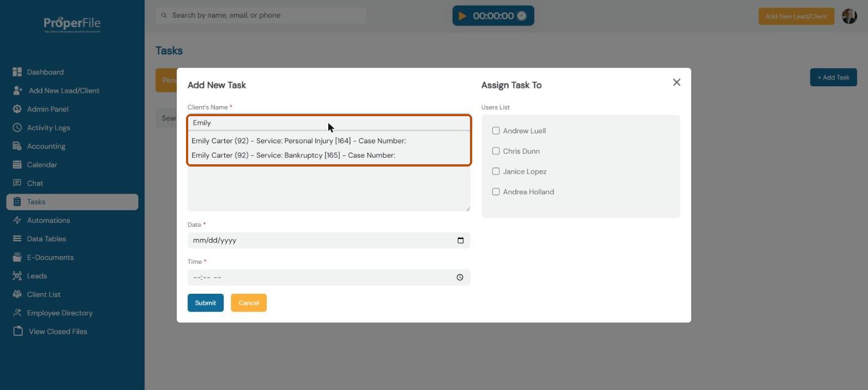868x390 pixels.
Task: Click the Employee Directory icon
Action: (x=17, y=313)
